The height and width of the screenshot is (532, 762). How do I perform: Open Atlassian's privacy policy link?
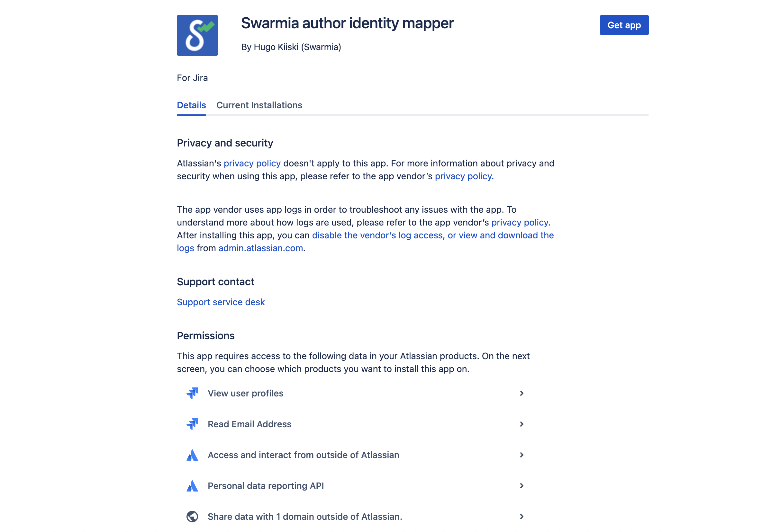click(x=252, y=163)
